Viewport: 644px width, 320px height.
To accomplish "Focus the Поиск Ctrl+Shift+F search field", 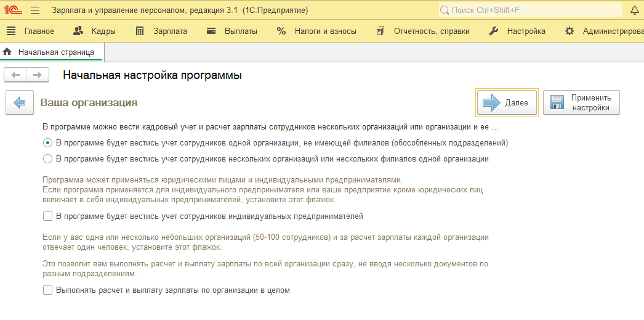I will tap(531, 10).
